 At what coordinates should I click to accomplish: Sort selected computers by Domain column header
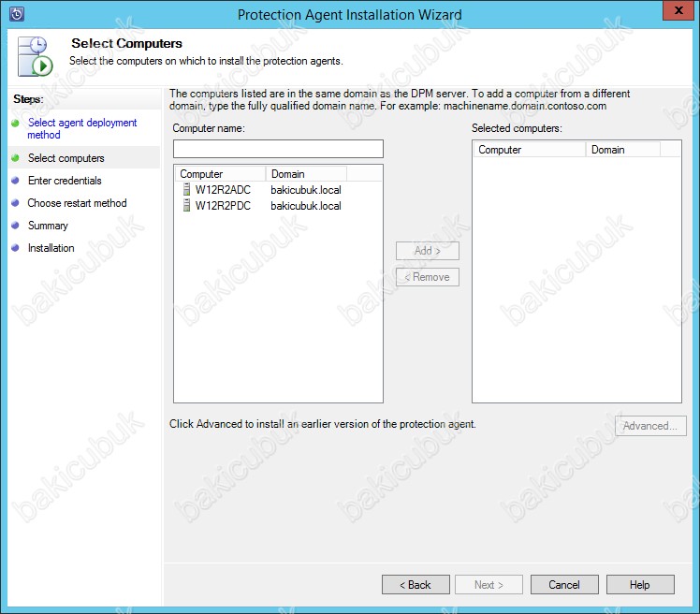pyautogui.click(x=622, y=150)
